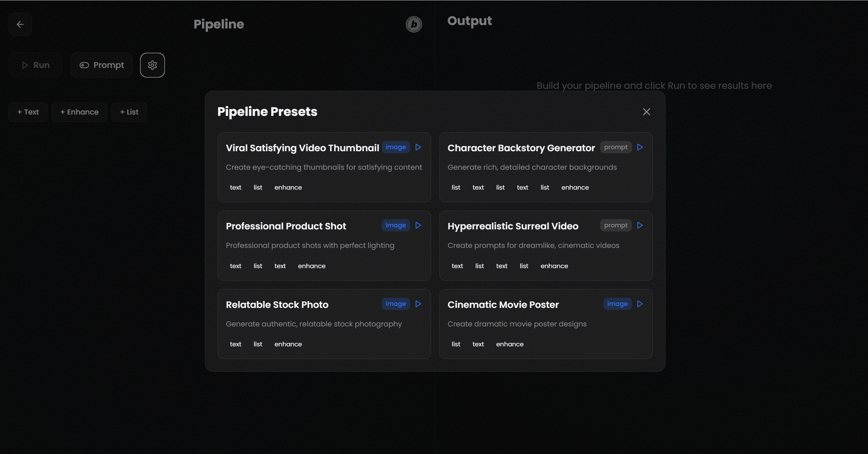Play the Hyperrealistic Surreal Video preset

pos(640,225)
